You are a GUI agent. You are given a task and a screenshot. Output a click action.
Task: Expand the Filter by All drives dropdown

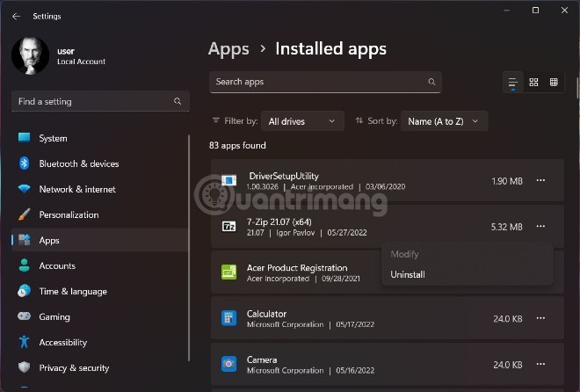pyautogui.click(x=301, y=121)
